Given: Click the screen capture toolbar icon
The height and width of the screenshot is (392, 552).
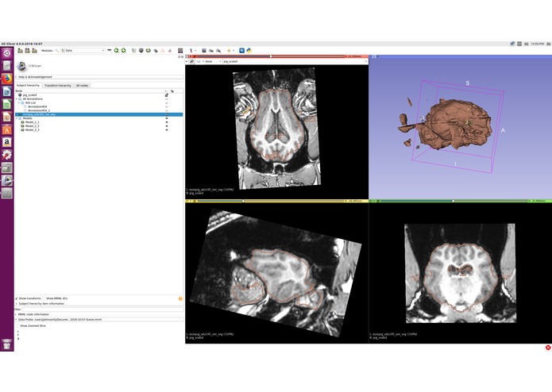Looking at the screenshot, I should click(204, 51).
